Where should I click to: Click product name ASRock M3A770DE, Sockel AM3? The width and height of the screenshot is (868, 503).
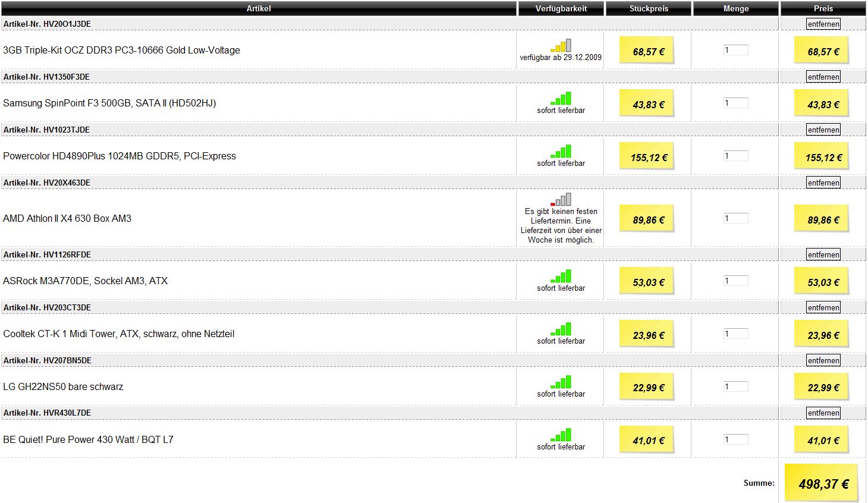click(85, 281)
